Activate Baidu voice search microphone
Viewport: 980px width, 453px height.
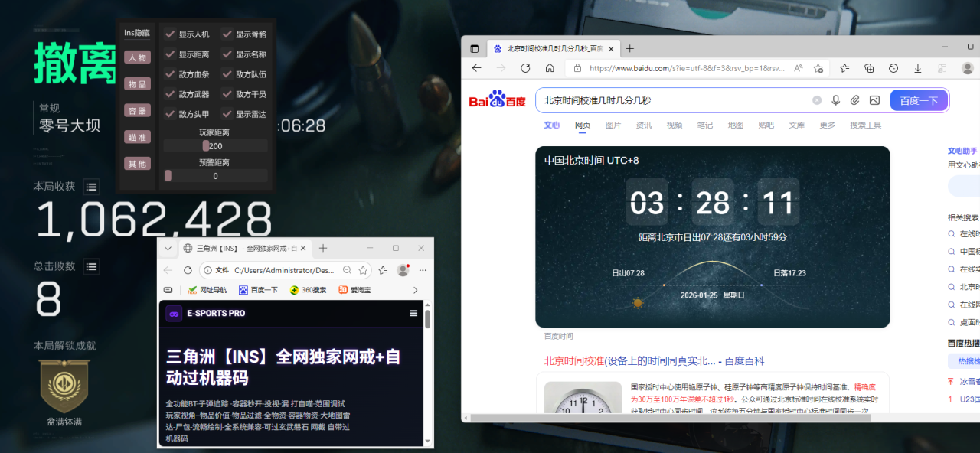coord(835,99)
